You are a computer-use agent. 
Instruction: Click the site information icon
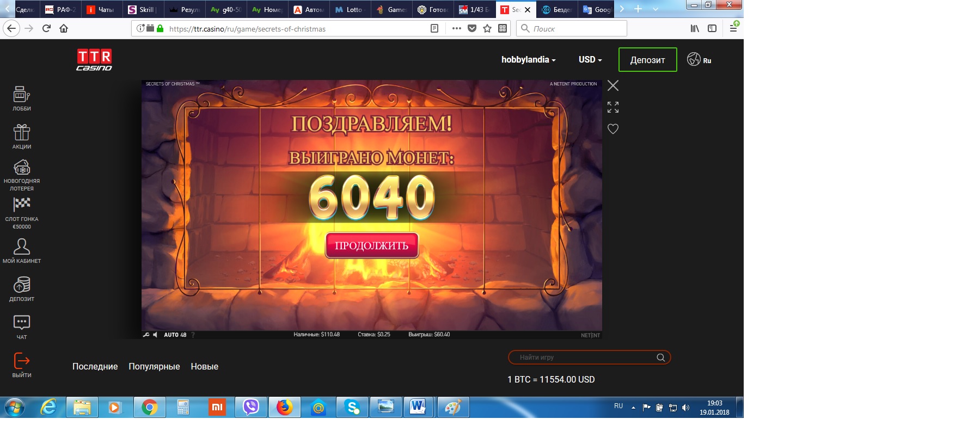coord(140,28)
